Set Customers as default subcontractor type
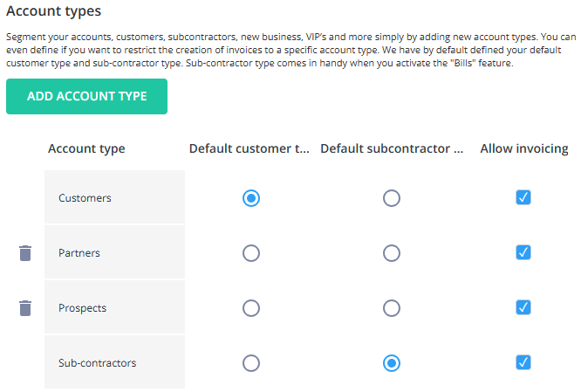 click(392, 198)
